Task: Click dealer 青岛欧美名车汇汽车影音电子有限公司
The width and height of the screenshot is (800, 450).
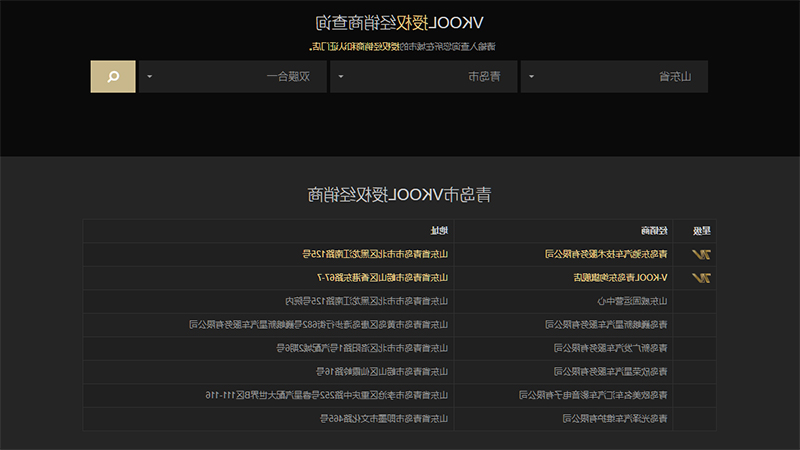Action: tap(593, 395)
